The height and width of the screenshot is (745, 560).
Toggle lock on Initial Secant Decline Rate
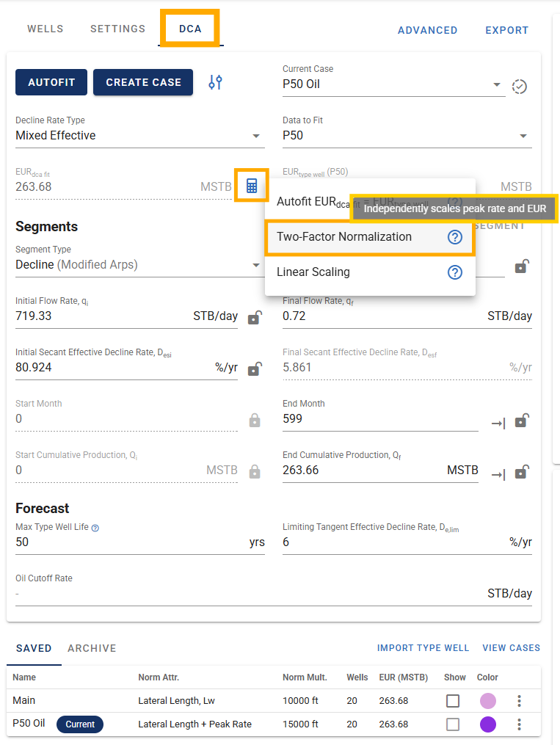(255, 368)
